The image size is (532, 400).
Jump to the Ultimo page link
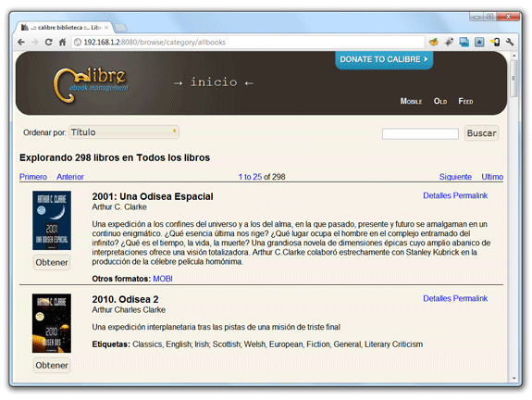click(492, 177)
